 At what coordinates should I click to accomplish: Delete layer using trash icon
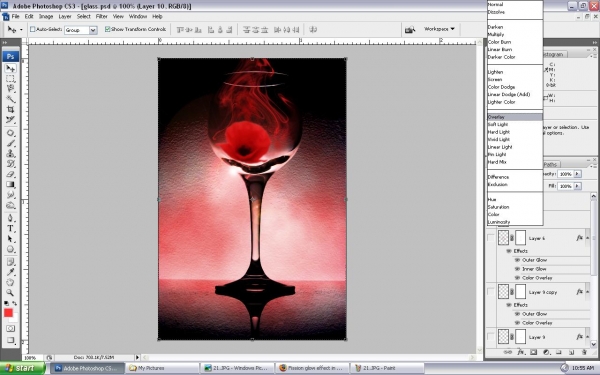tap(584, 352)
